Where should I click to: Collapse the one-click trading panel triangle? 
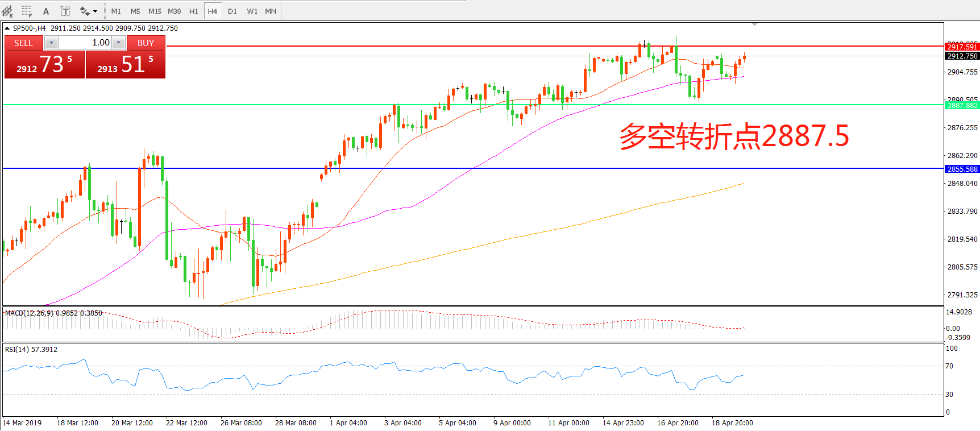(7, 28)
